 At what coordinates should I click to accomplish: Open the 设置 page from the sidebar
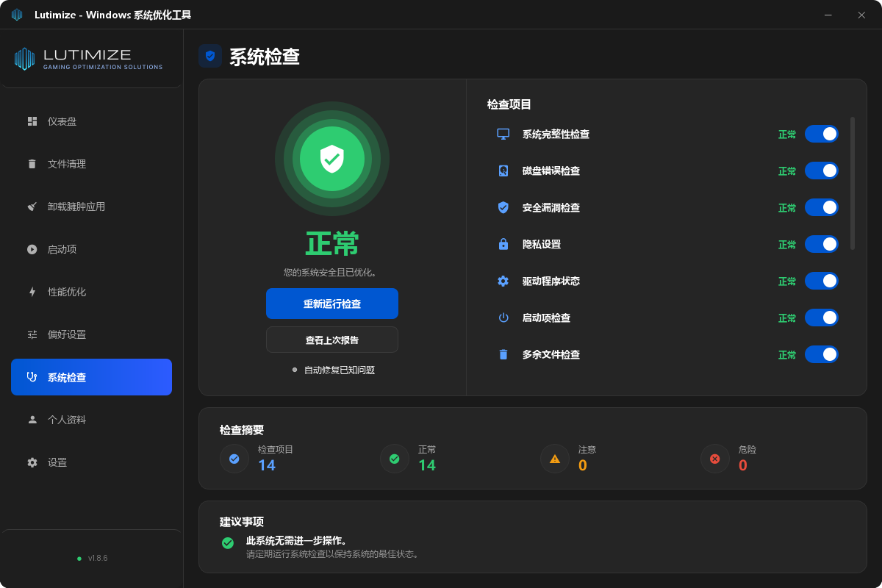point(91,462)
